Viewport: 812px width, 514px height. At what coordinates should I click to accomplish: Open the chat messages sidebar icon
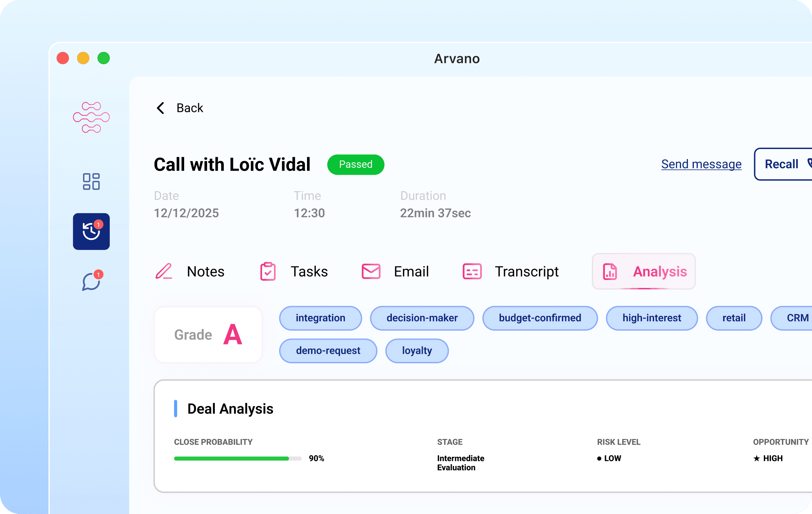pos(91,281)
